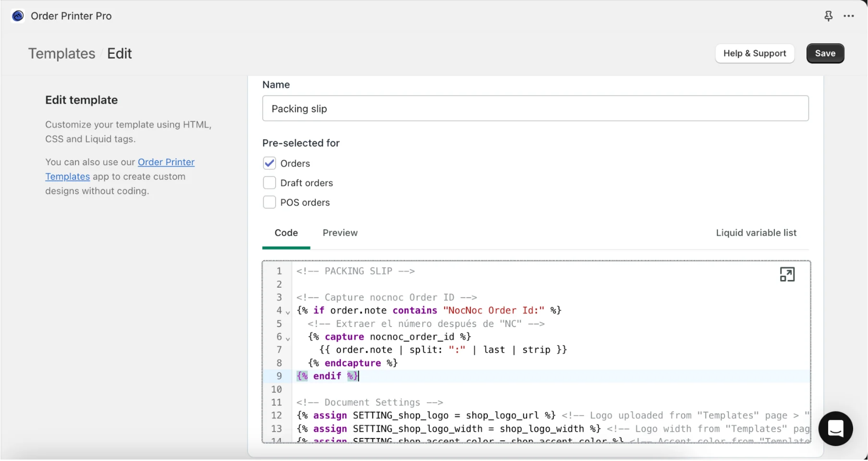The image size is (868, 461).
Task: Click line number 2 in the gutter
Action: pos(279,284)
